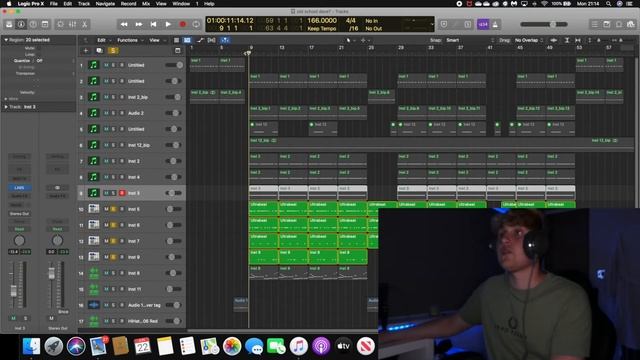Mute the inst 12_bip track
Screen dimensions: 640x360
coord(106,145)
